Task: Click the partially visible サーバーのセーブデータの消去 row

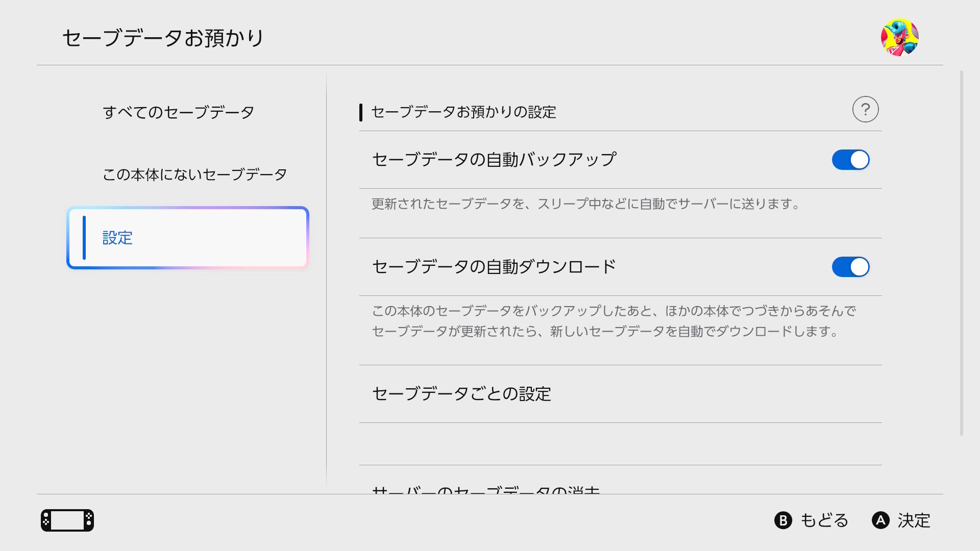Action: point(486,489)
